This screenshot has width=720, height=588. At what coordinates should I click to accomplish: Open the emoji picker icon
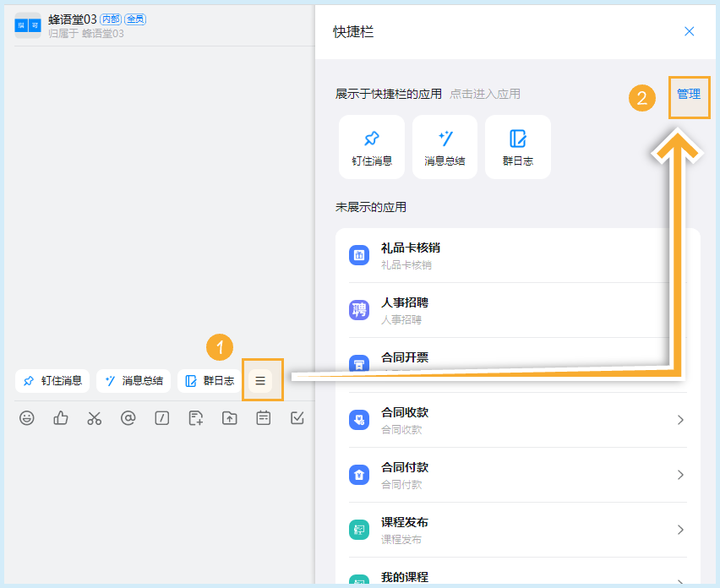point(27,417)
